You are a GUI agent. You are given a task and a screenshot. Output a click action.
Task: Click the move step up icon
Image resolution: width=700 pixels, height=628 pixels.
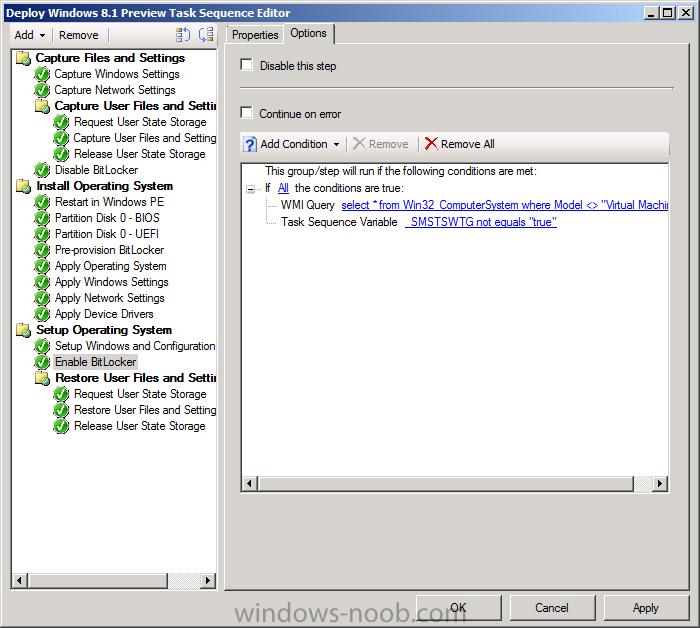(x=183, y=35)
